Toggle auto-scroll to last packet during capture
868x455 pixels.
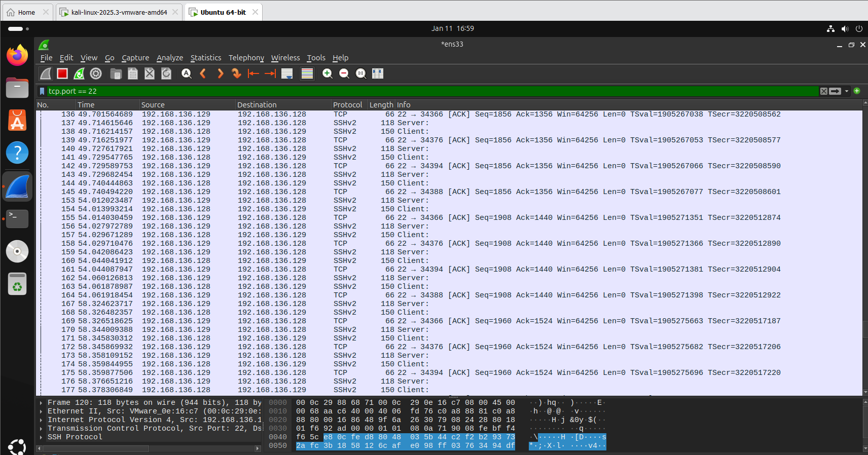coord(287,74)
